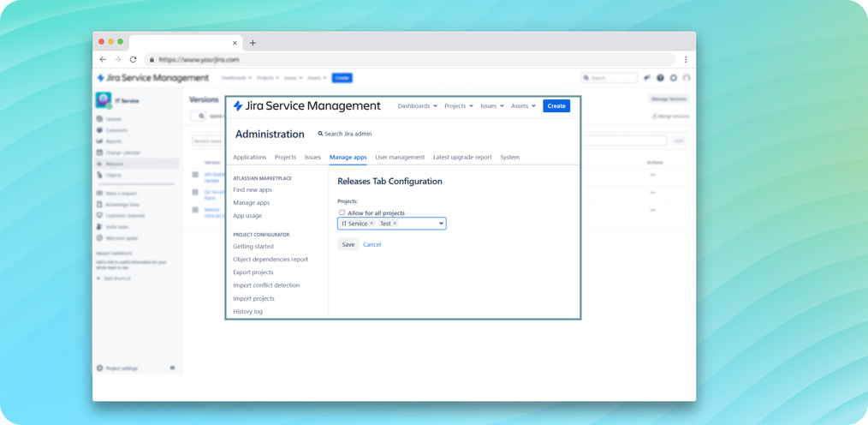Open Customers in the blurred project sidebar
This screenshot has height=425, width=868.
click(112, 130)
